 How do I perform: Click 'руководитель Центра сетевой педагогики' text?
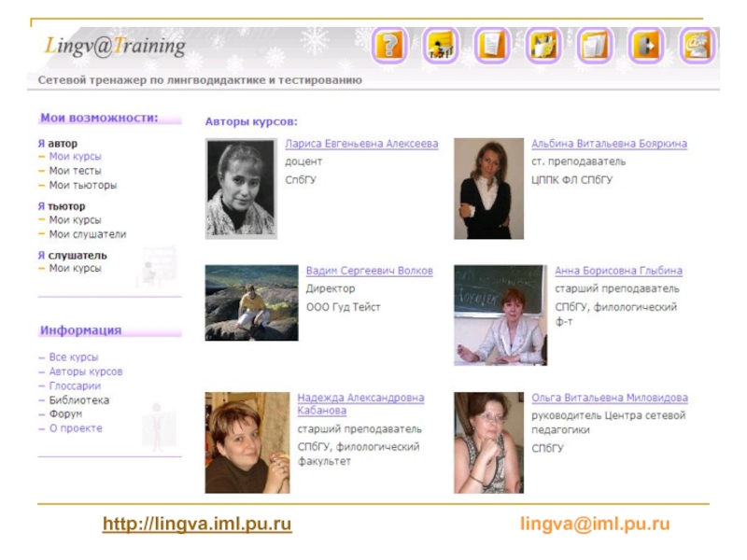click(609, 423)
